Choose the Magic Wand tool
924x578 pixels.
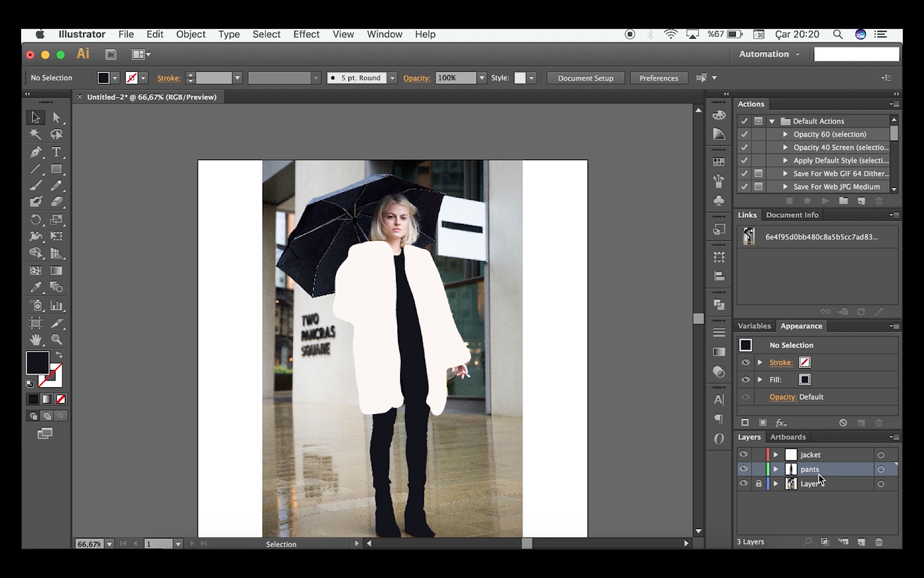(x=36, y=134)
